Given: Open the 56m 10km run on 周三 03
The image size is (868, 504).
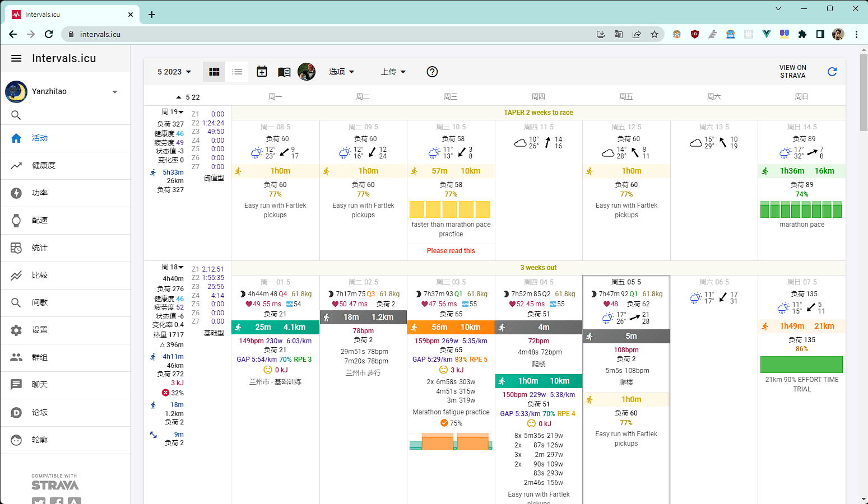Looking at the screenshot, I should (x=451, y=327).
